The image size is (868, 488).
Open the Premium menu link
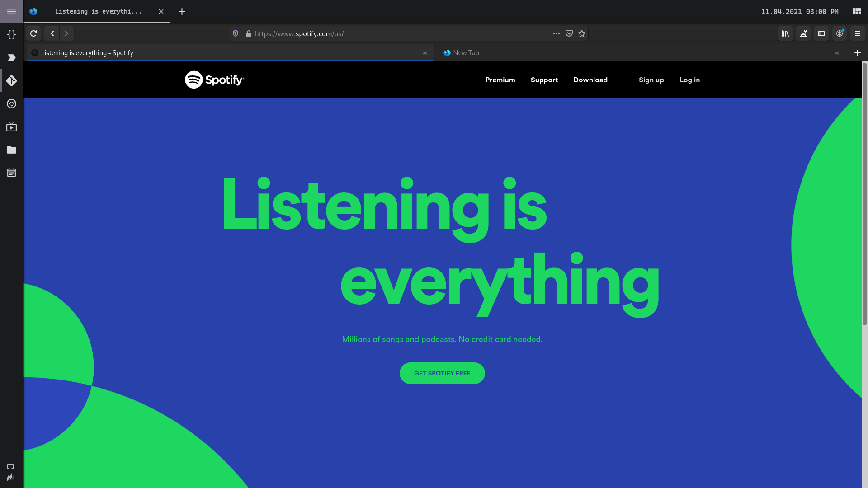500,80
